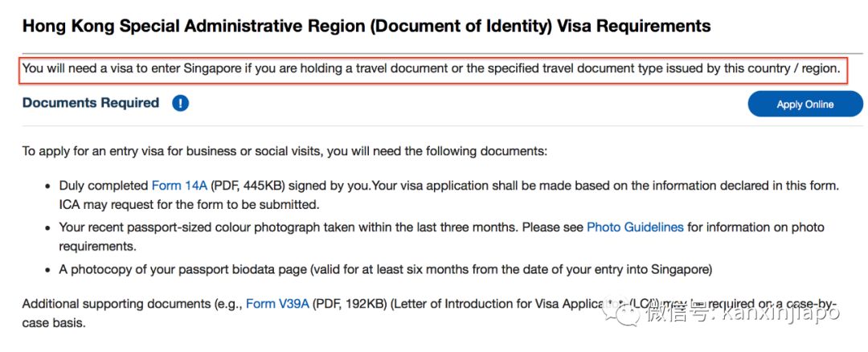Click the blue info icon beside Documents Required
Image resolution: width=868 pixels, height=352 pixels.
[x=180, y=104]
